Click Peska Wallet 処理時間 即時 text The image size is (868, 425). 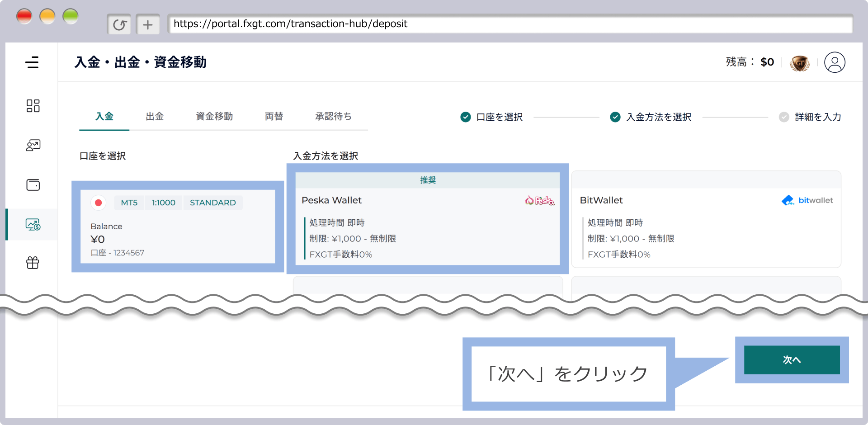337,223
